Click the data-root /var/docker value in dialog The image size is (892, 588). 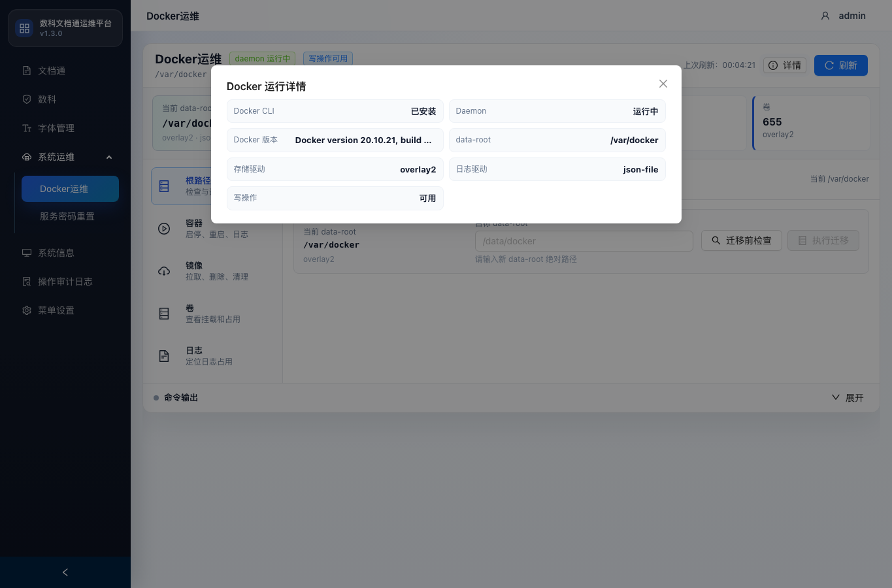(x=634, y=140)
